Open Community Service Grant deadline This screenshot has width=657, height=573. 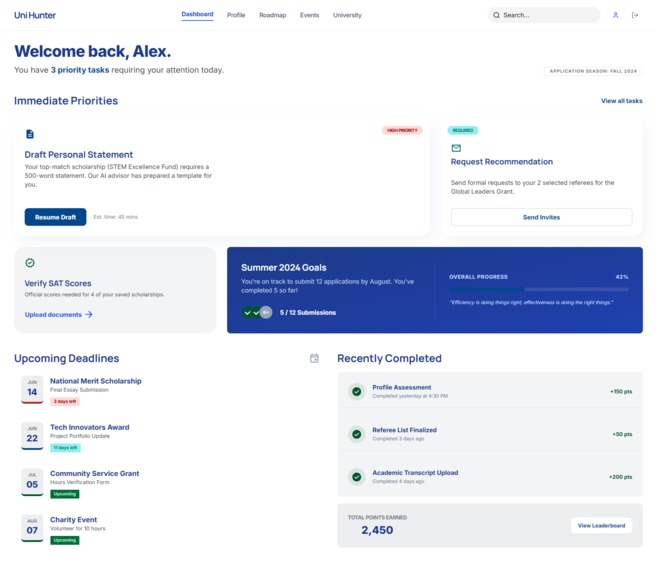94,473
